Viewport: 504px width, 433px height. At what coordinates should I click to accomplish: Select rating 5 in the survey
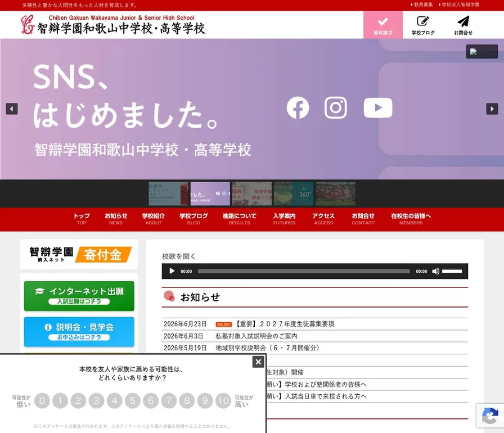pyautogui.click(x=133, y=400)
